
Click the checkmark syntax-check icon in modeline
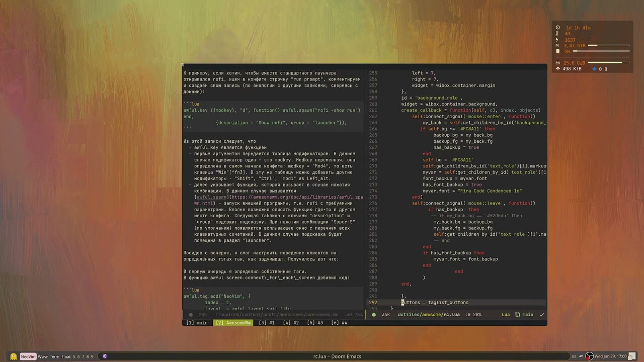(x=541, y=315)
